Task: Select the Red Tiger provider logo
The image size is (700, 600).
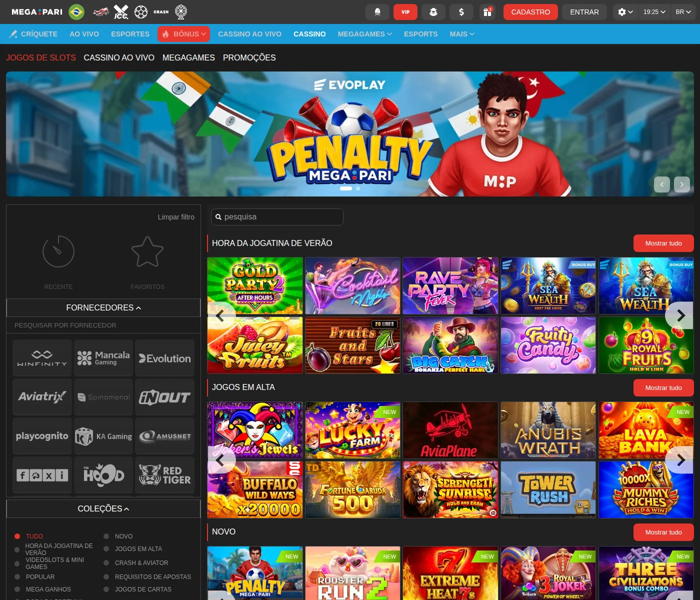Action: pyautogui.click(x=164, y=475)
